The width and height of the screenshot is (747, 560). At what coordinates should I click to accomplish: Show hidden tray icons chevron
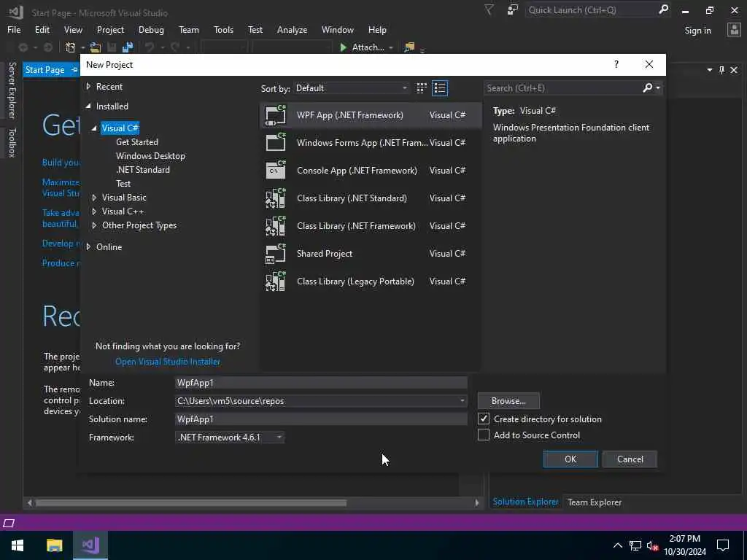[x=617, y=545]
